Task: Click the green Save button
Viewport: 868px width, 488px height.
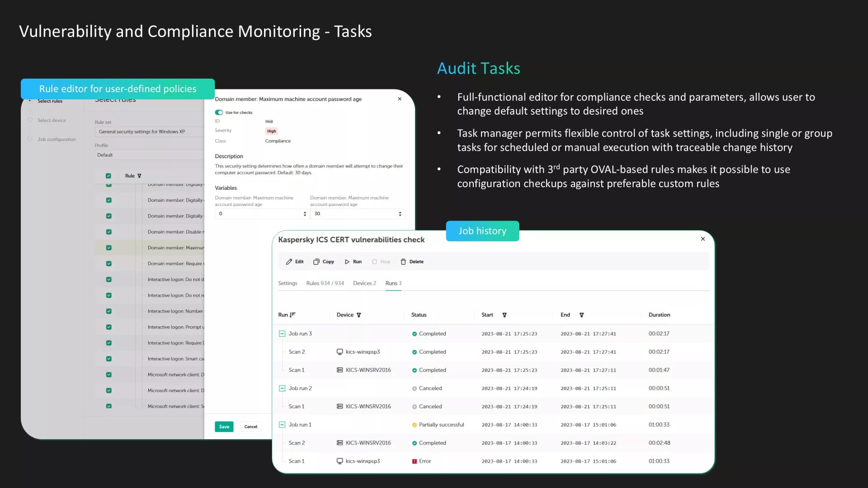Action: tap(224, 427)
